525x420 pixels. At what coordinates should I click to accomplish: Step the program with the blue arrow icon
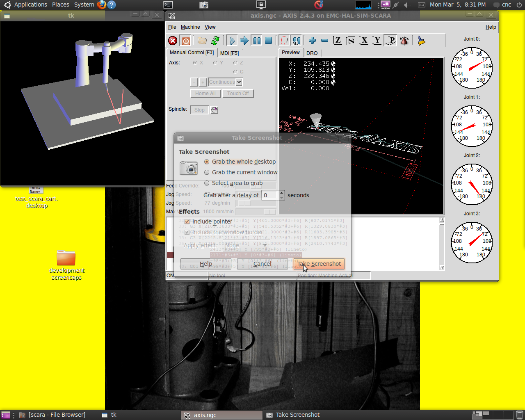[x=244, y=41]
